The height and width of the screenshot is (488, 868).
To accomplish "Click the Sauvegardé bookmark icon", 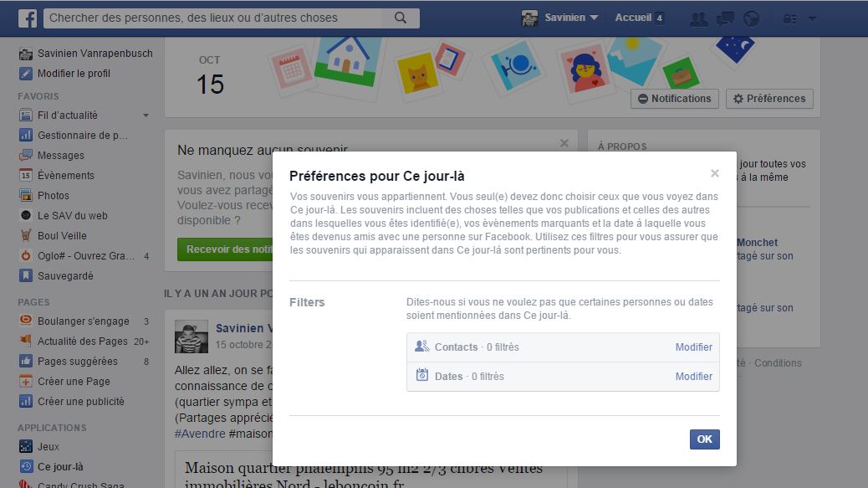I will tap(25, 276).
